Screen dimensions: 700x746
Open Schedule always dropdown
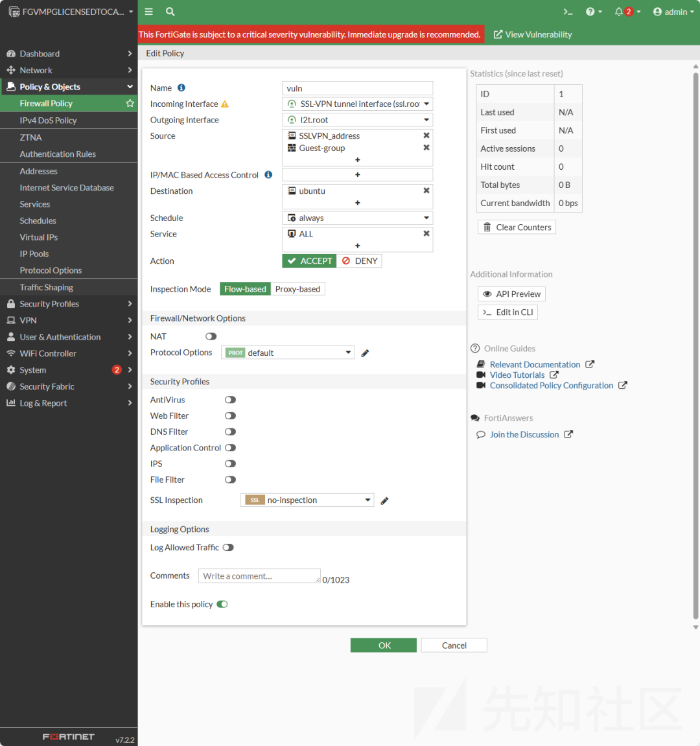pos(357,218)
